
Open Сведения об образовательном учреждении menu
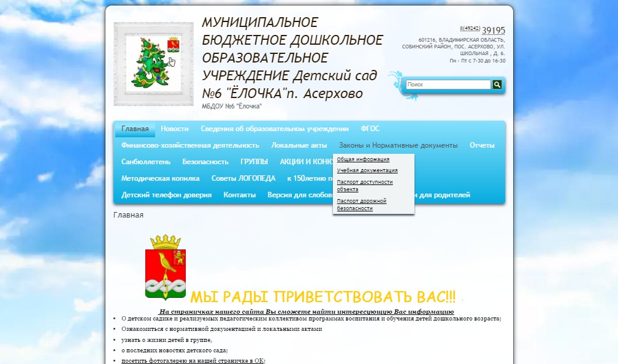coord(275,129)
